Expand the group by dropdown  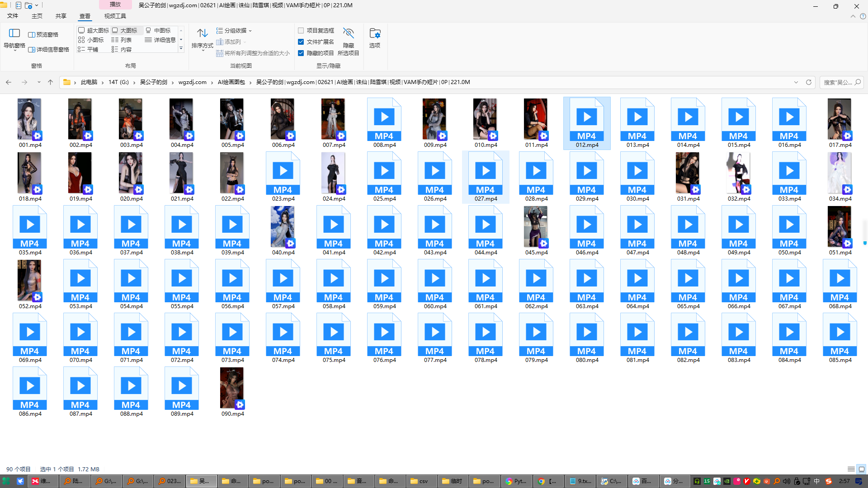[x=234, y=30]
